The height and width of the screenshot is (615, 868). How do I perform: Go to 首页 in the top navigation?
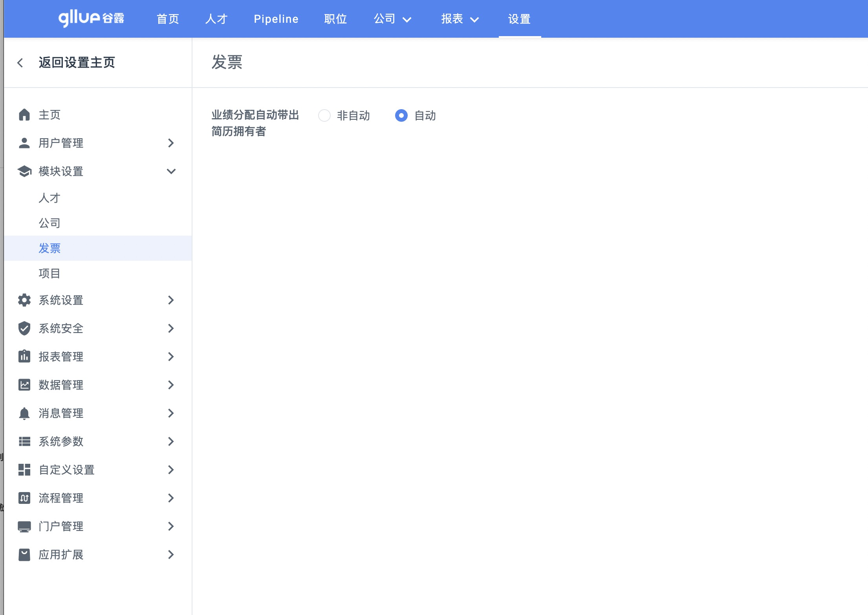click(x=168, y=19)
